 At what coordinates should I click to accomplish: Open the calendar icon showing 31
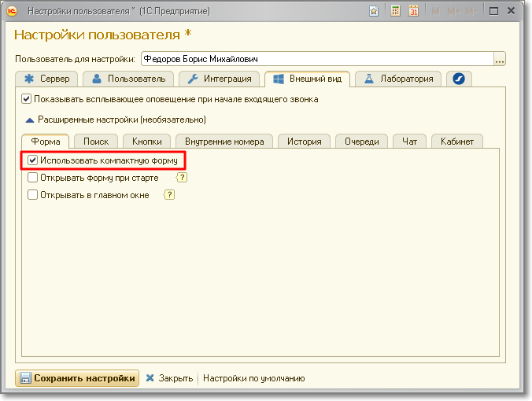pyautogui.click(x=413, y=11)
